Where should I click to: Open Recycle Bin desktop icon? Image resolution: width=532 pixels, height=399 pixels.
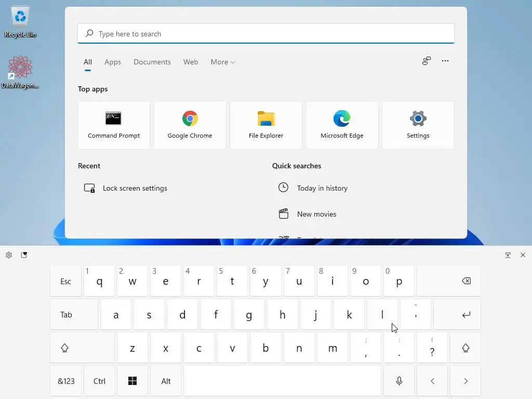click(x=20, y=22)
